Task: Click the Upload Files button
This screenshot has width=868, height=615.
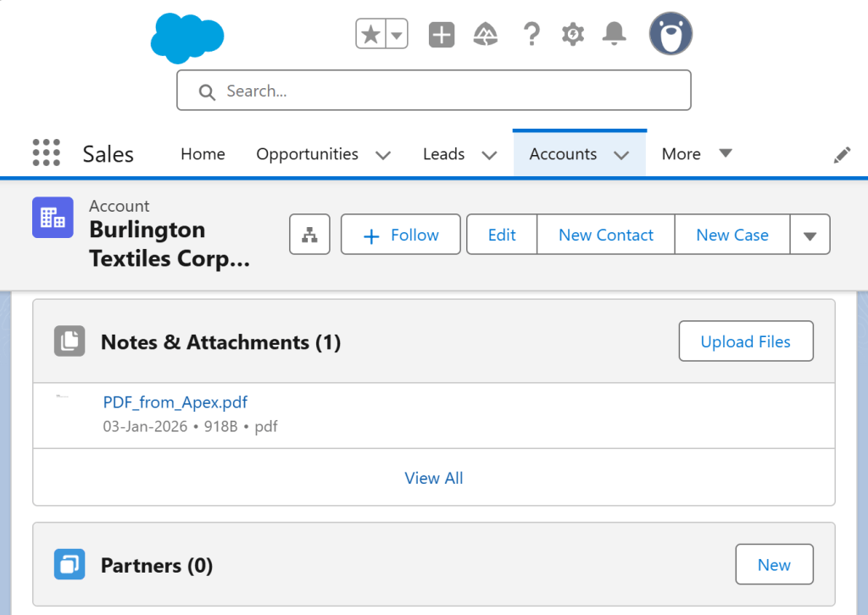Action: (745, 341)
